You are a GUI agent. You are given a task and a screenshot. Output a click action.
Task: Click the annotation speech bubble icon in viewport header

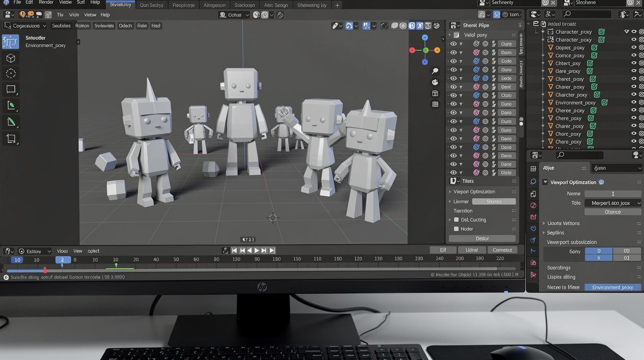coord(394,25)
